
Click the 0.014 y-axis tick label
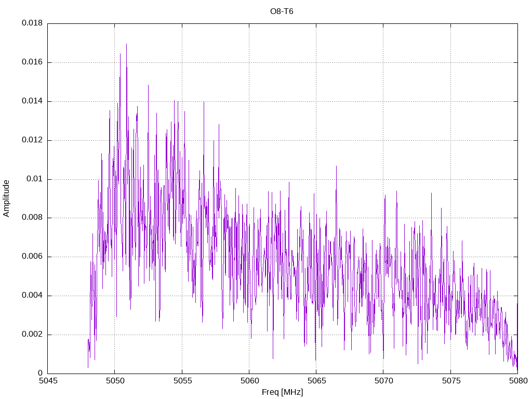click(x=32, y=101)
